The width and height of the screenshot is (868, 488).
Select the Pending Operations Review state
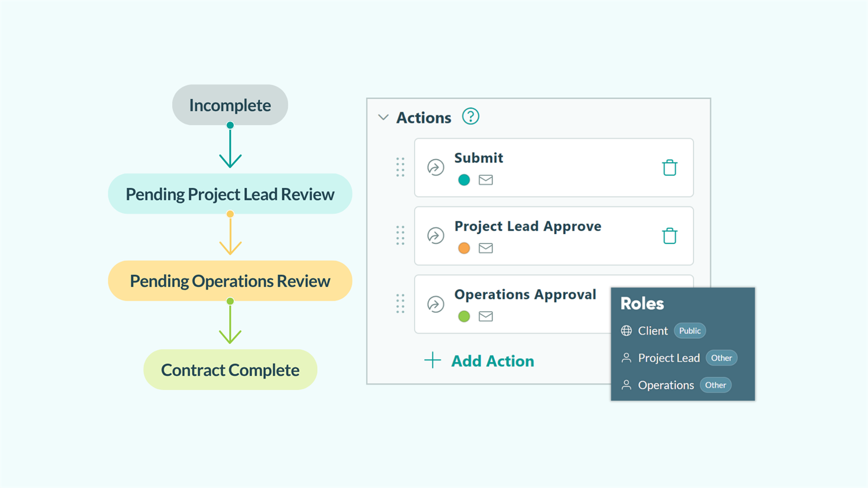230,281
